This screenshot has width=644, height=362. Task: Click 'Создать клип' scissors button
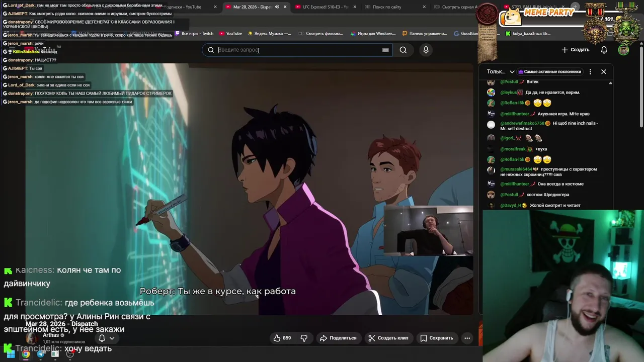pyautogui.click(x=388, y=338)
